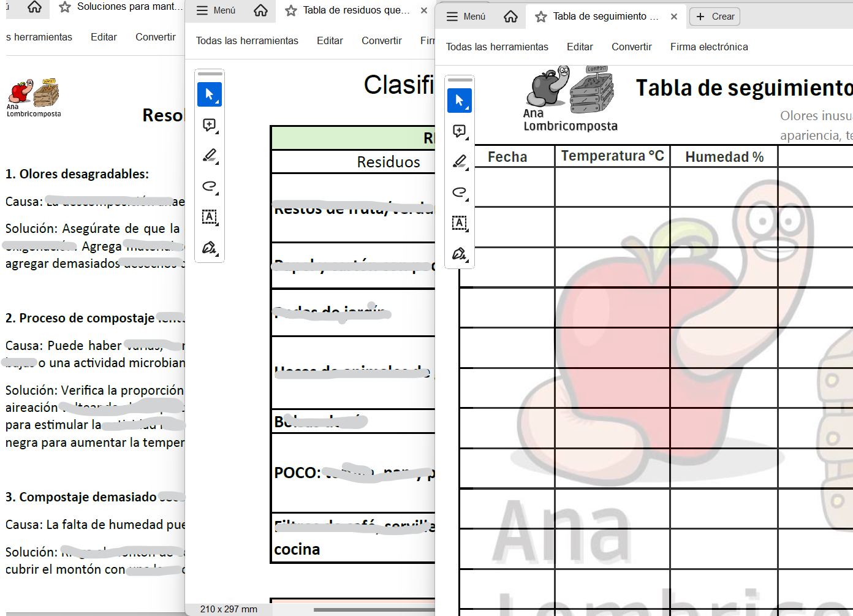This screenshot has height=616, width=853.
Task: Click the 'POCO:' label in residuos table
Action: pyautogui.click(x=298, y=473)
